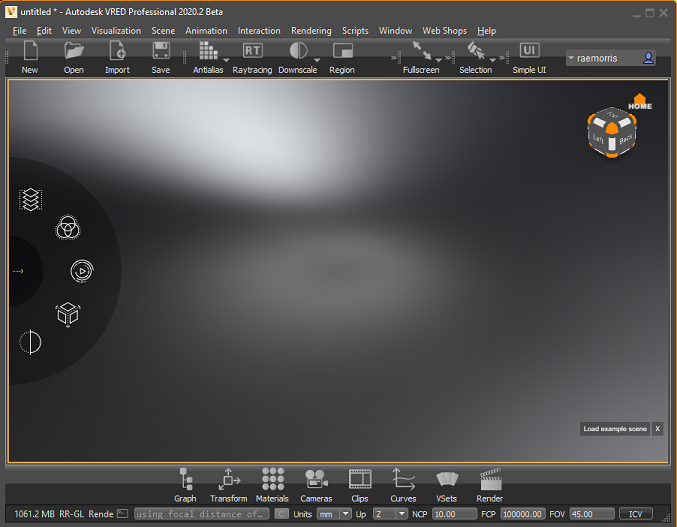Click the C button in status bar

point(282,514)
